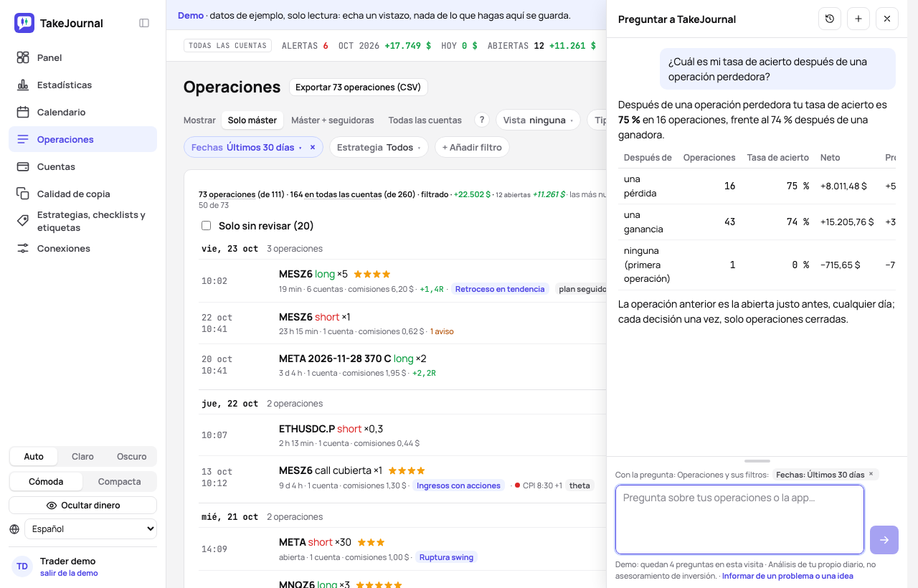This screenshot has height=588, width=918.
Task: Click Exportar 73 operaciones (CSV) button
Action: pyautogui.click(x=359, y=87)
